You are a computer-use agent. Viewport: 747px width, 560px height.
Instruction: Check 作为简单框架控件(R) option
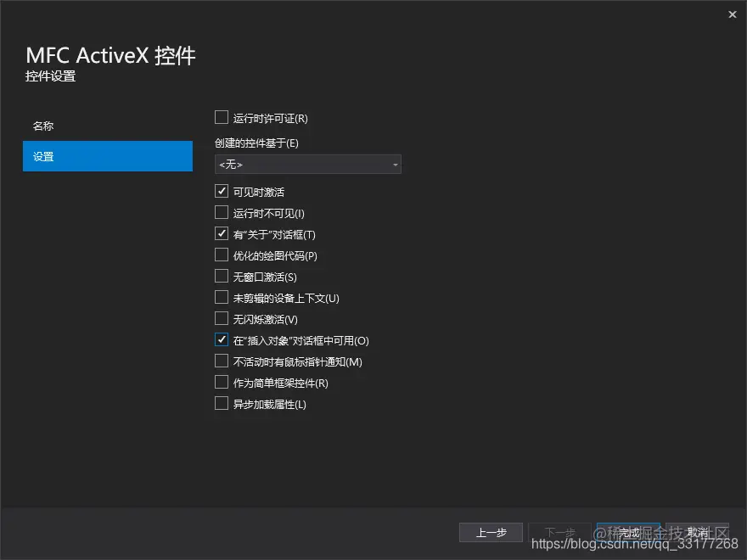[222, 382]
